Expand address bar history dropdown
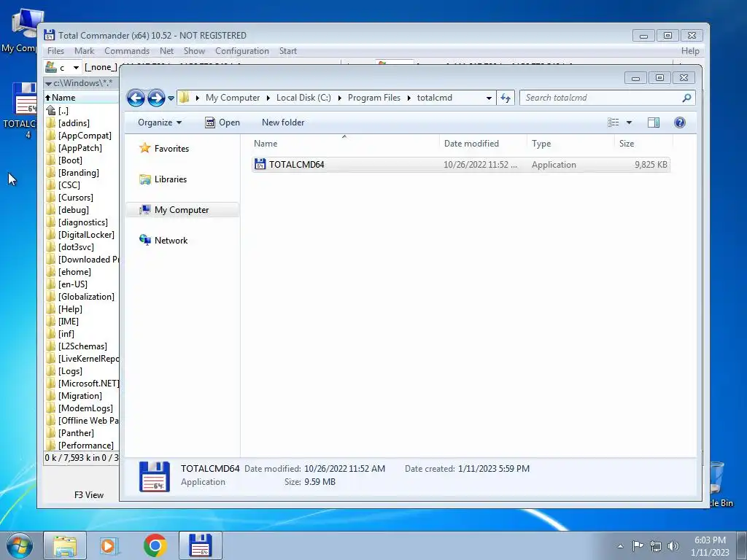 click(489, 98)
